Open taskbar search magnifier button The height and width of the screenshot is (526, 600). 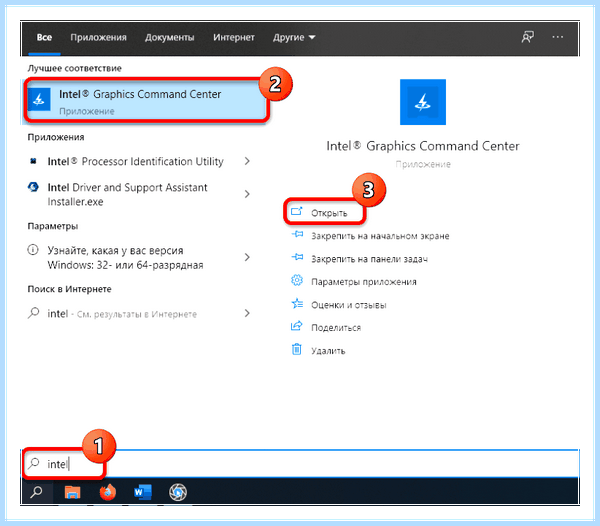[x=36, y=492]
